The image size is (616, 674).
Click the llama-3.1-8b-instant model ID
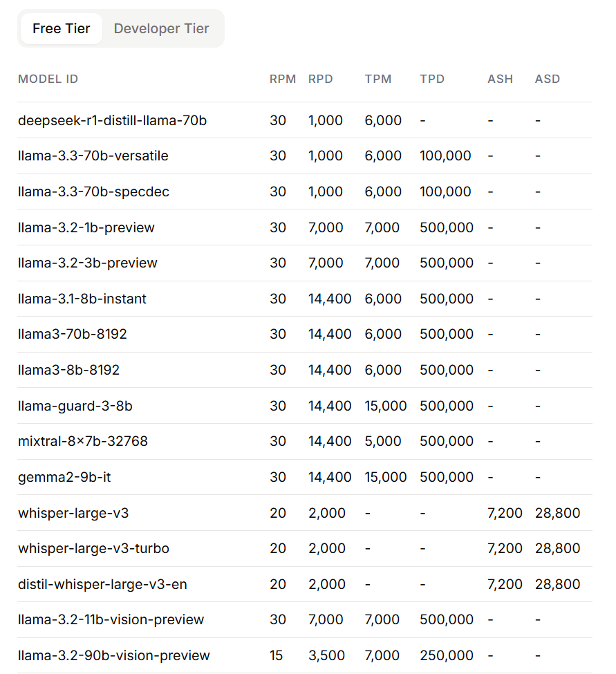tap(82, 299)
